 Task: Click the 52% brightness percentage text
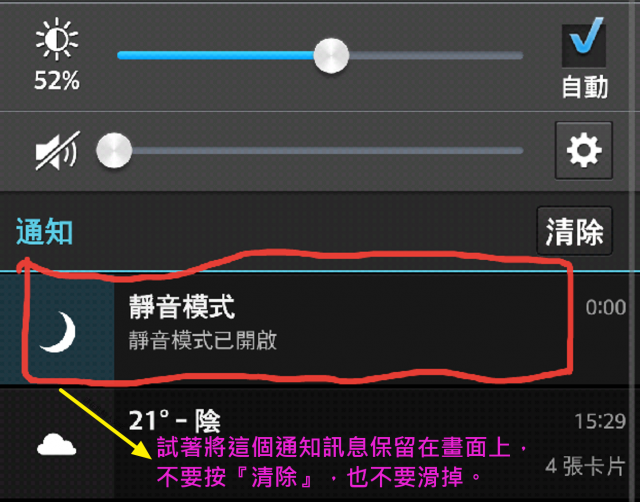57,80
